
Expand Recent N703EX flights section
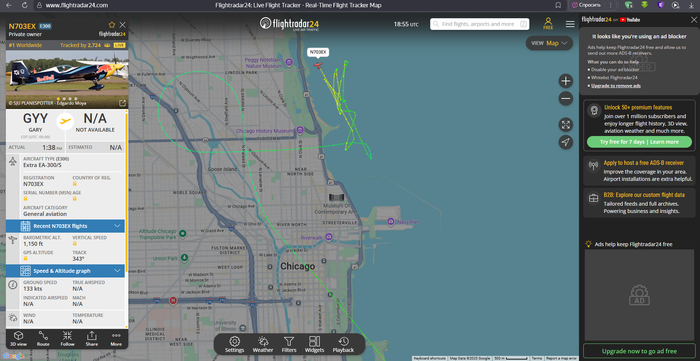[65, 226]
